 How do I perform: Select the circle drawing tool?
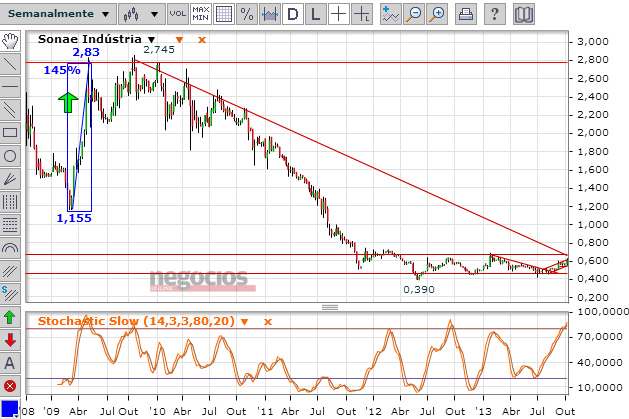click(10, 156)
